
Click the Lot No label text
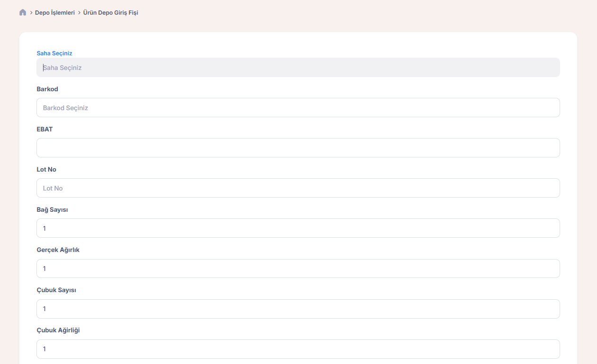click(x=46, y=169)
